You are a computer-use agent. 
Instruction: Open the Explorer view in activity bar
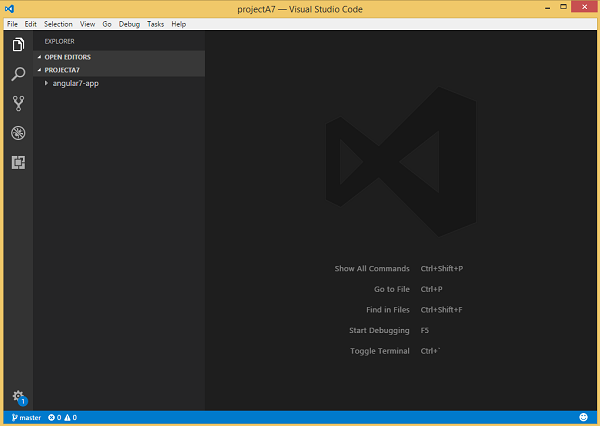18,44
